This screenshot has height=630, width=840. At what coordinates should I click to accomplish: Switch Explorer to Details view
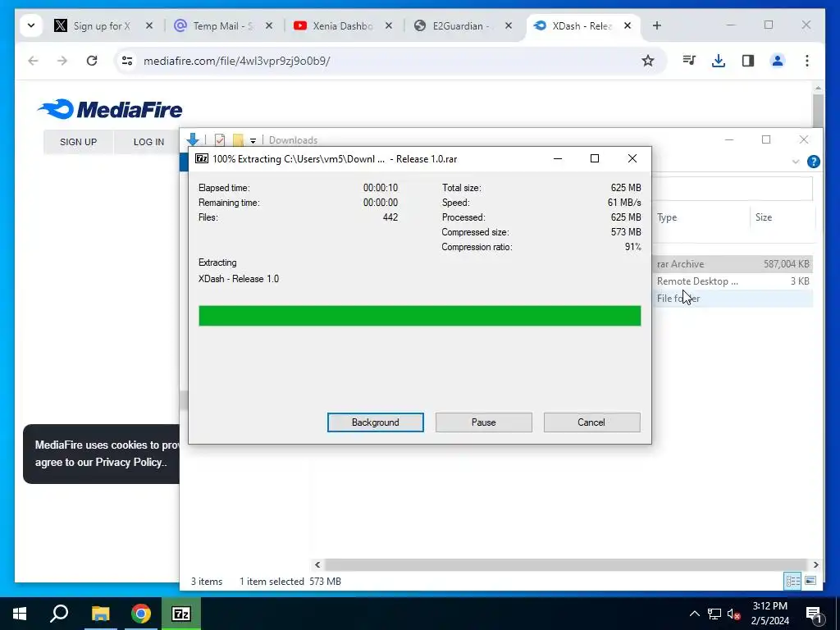[792, 581]
